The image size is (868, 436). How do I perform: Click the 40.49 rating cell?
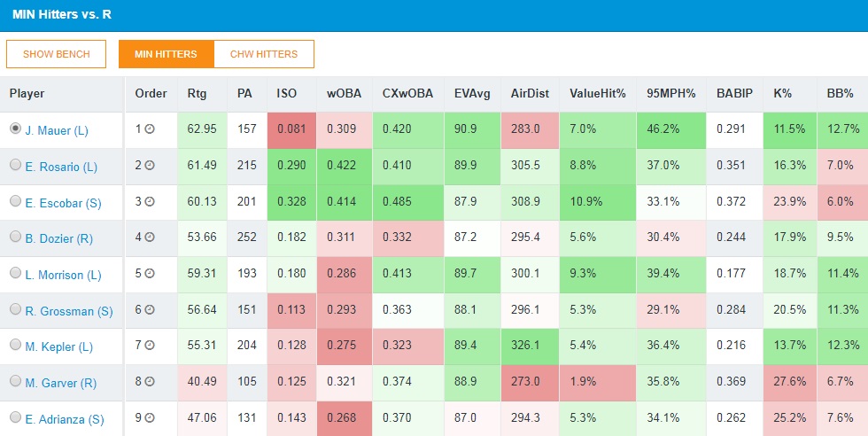click(202, 383)
